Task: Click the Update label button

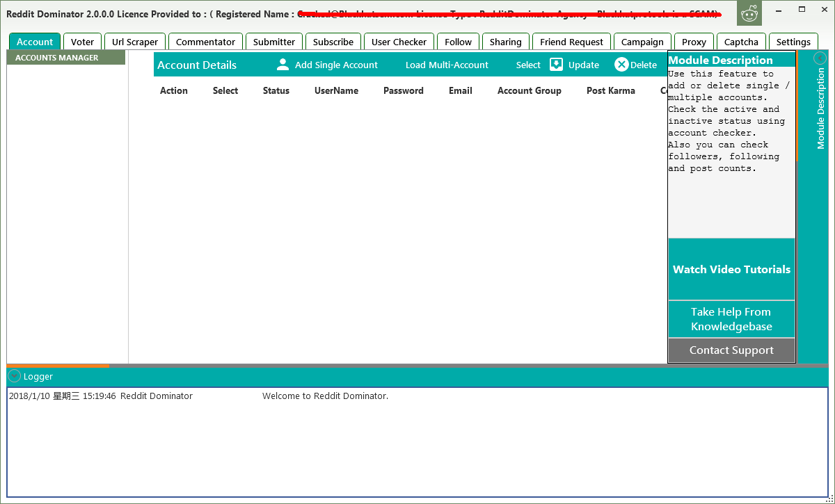Action: click(584, 65)
